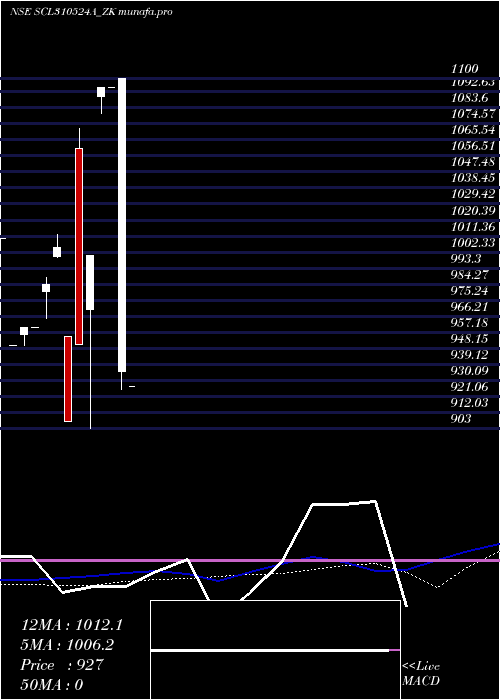The image size is (500, 700).
Task: Click the 993.3 price label
Action: click(x=466, y=258)
